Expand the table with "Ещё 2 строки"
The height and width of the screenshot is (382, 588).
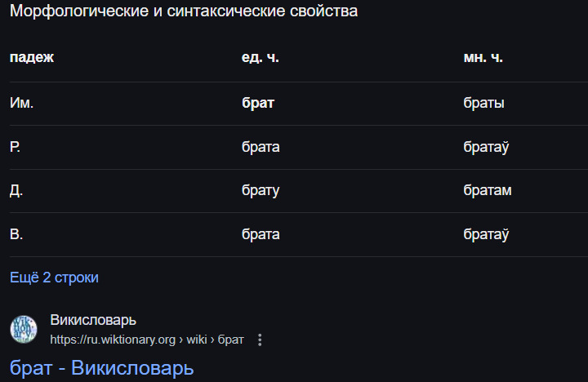click(x=54, y=278)
